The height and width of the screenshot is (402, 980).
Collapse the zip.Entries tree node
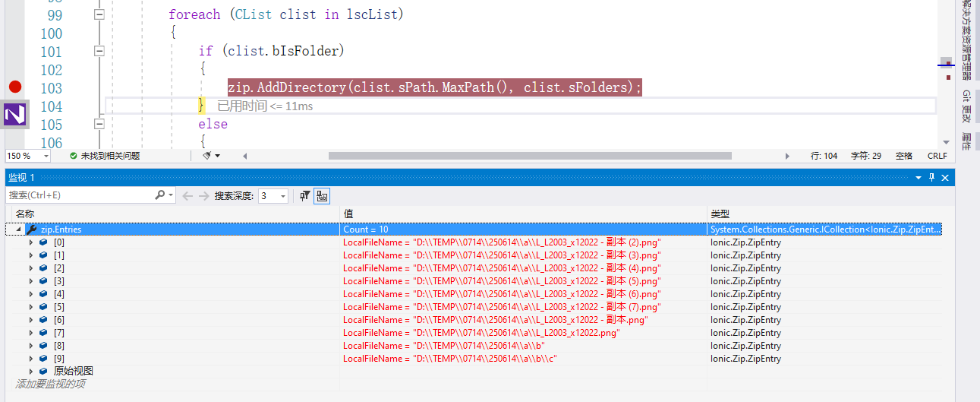18,229
